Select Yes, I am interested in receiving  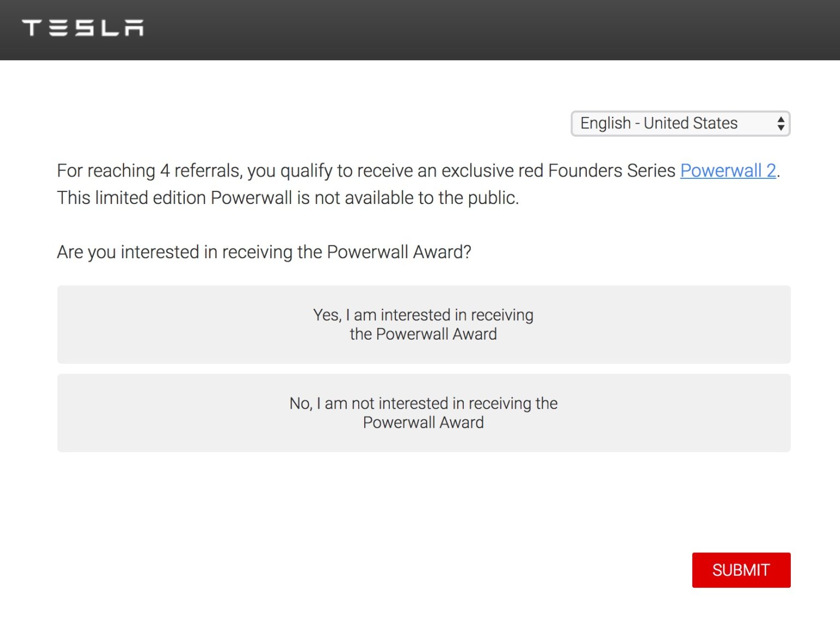point(423,324)
